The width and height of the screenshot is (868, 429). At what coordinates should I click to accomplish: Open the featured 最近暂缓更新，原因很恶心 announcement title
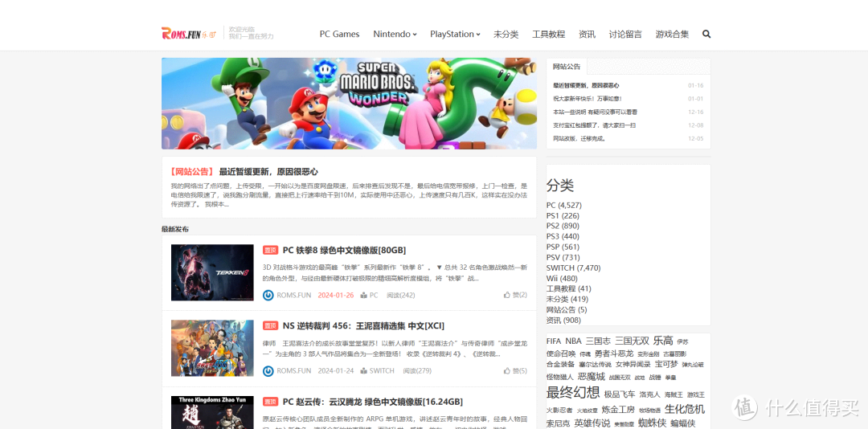pos(268,172)
